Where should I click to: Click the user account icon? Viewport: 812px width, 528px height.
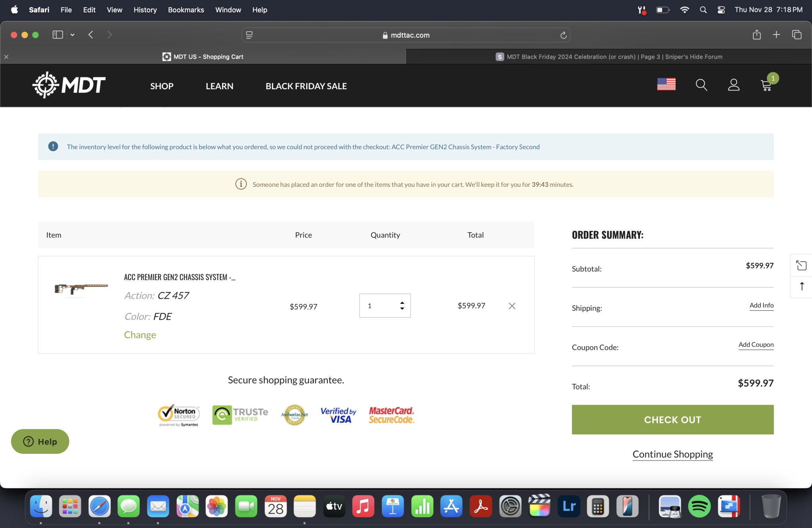point(733,85)
